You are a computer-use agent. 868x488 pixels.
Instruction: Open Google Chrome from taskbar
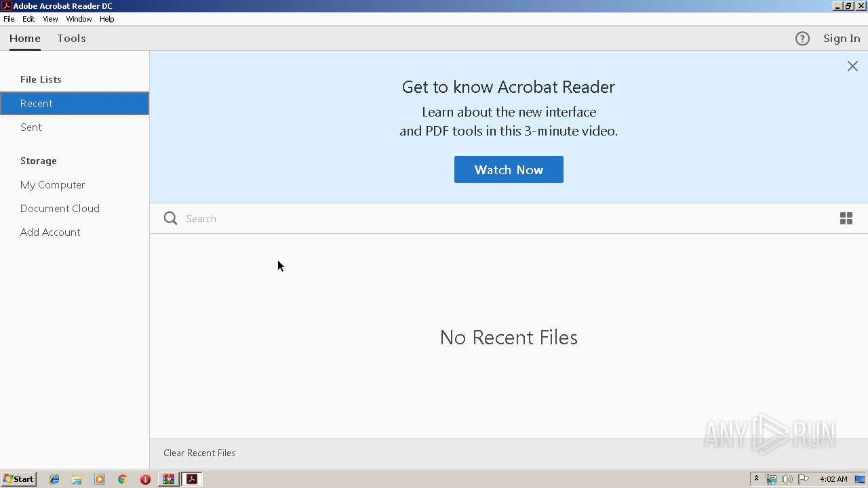click(122, 479)
